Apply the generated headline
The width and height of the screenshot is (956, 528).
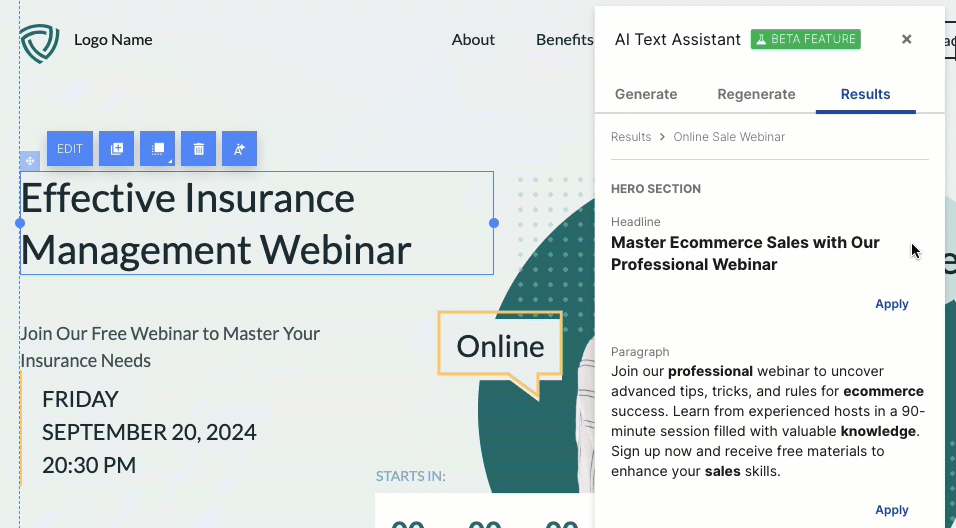coord(891,304)
